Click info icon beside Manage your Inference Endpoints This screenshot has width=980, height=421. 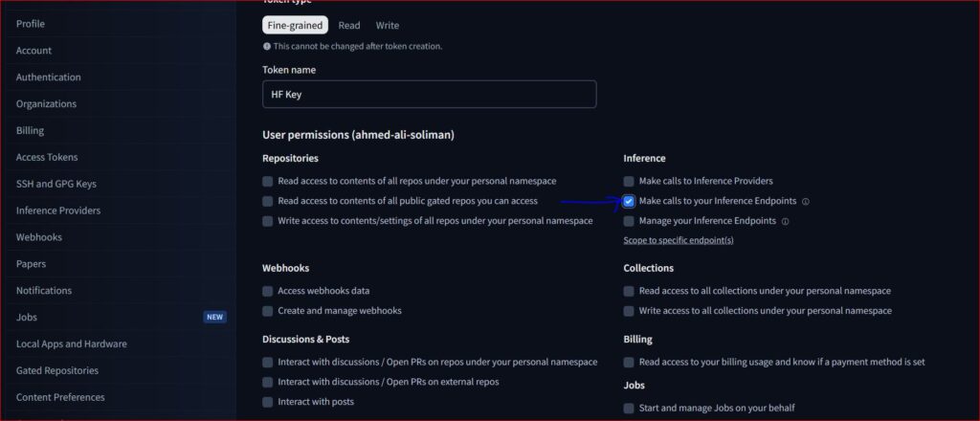click(786, 221)
